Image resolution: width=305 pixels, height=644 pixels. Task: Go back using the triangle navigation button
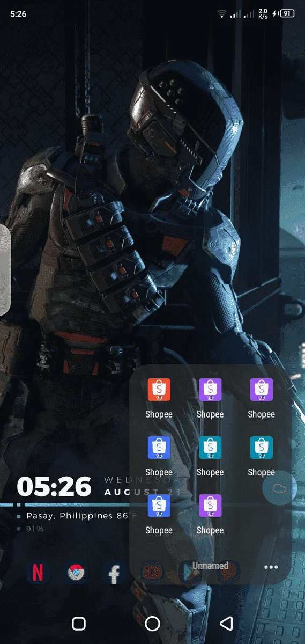pos(226,623)
